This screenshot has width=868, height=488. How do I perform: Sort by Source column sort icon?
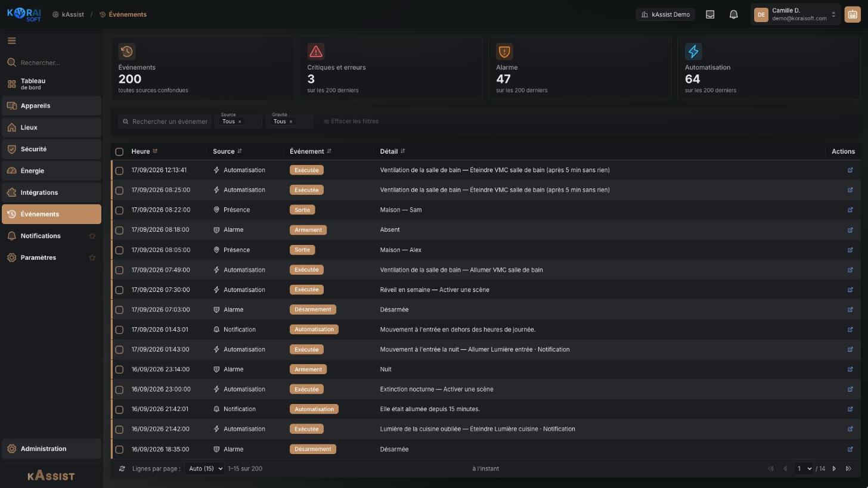240,151
